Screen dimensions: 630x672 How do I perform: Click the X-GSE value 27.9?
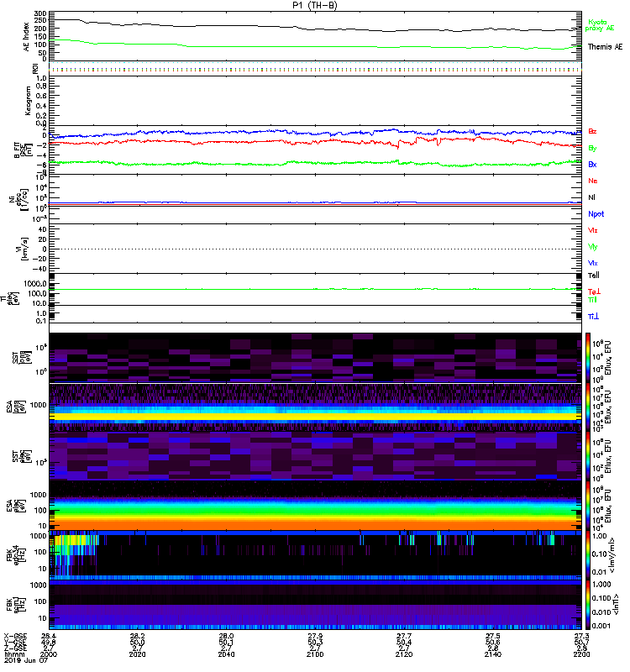click(315, 636)
